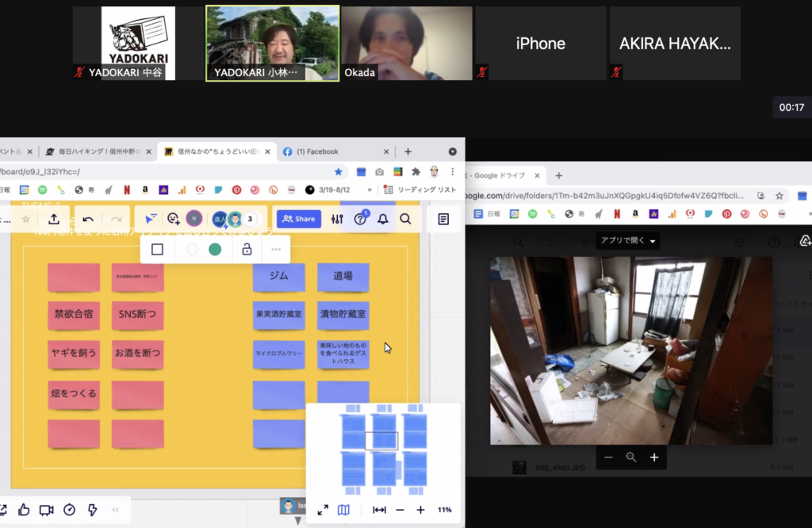Start Miro video chat icon
The width and height of the screenshot is (812, 528).
pos(47,510)
